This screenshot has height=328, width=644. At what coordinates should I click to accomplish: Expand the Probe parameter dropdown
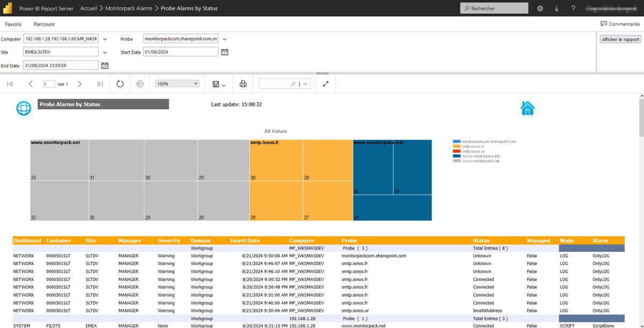(225, 39)
